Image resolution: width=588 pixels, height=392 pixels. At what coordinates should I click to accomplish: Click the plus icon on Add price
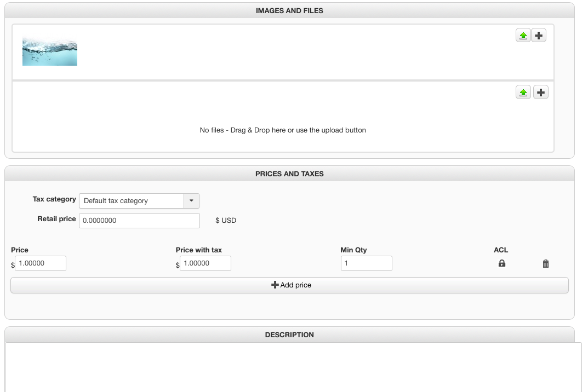[275, 285]
